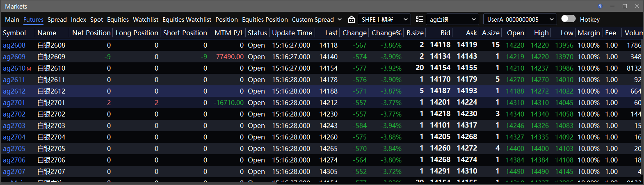Enable the Hotkey toggle switch
The width and height of the screenshot is (644, 185).
click(x=569, y=18)
